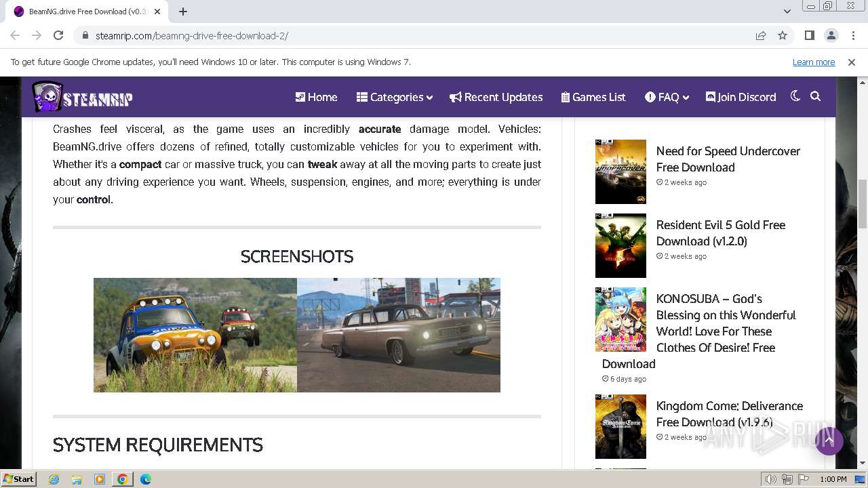The image size is (868, 488).
Task: Click the show desktop button in taskbar
Action: tap(860, 479)
